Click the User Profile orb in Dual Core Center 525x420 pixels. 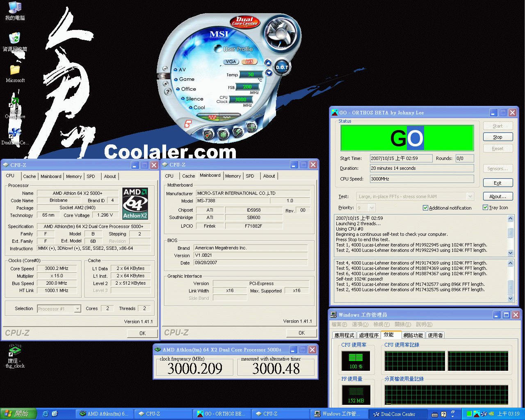tap(218, 49)
